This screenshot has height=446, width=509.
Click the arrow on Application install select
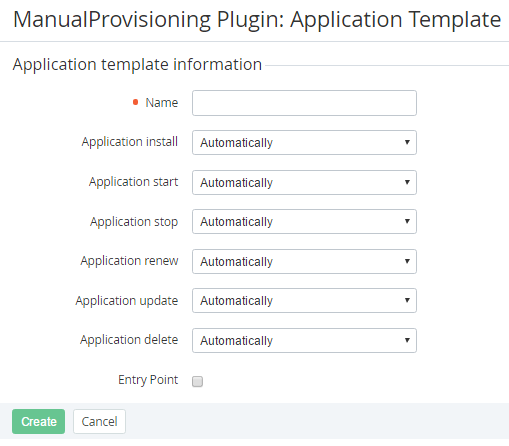pos(407,142)
